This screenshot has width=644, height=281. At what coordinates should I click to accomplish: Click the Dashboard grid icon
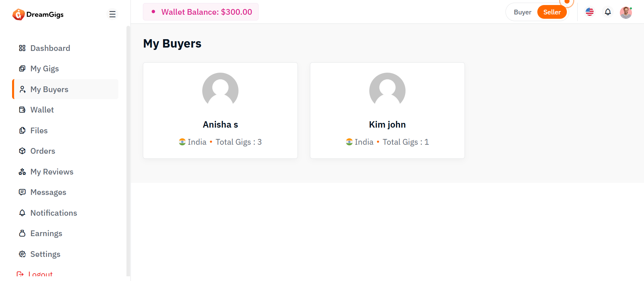coord(22,48)
